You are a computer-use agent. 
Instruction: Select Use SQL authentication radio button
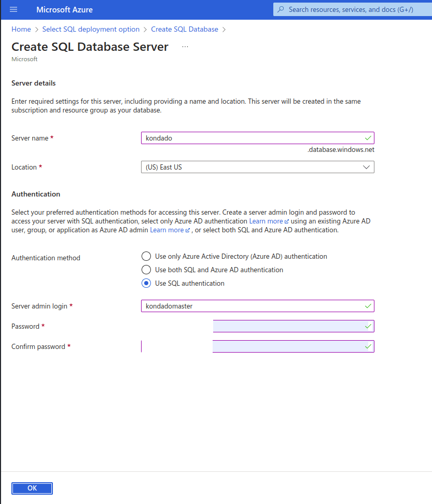(146, 283)
